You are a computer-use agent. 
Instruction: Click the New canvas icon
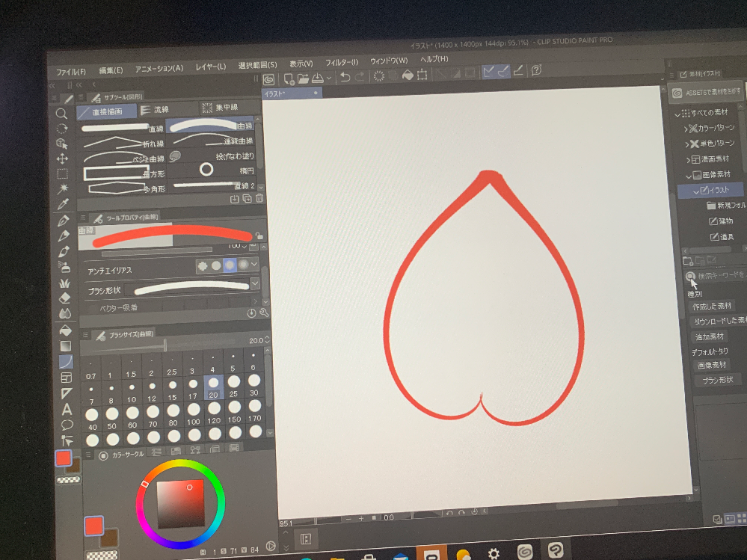coord(288,78)
